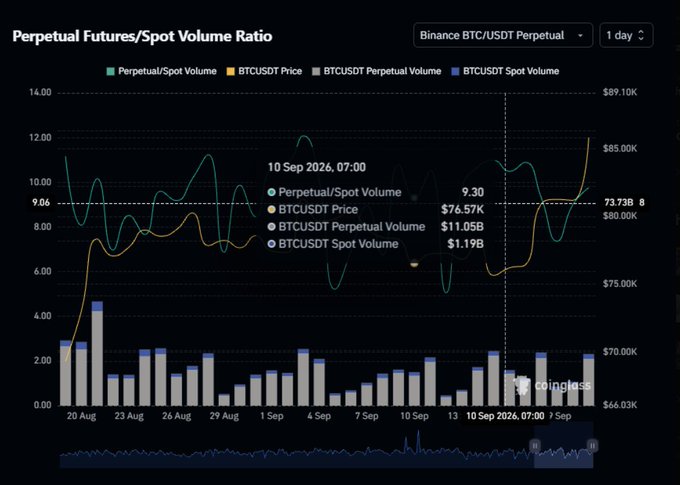Open the Binance BTC/USDT Perpetual dropdown
Screen dimensions: 680x485
coord(503,35)
